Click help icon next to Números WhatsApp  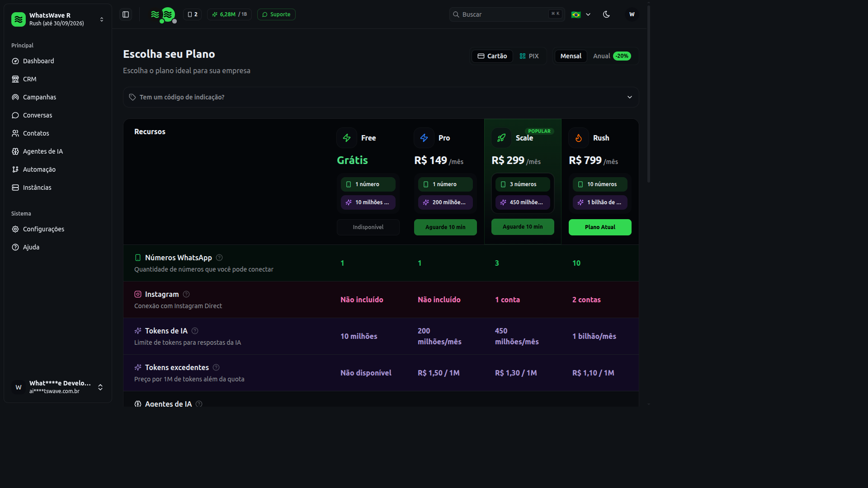pyautogui.click(x=219, y=258)
